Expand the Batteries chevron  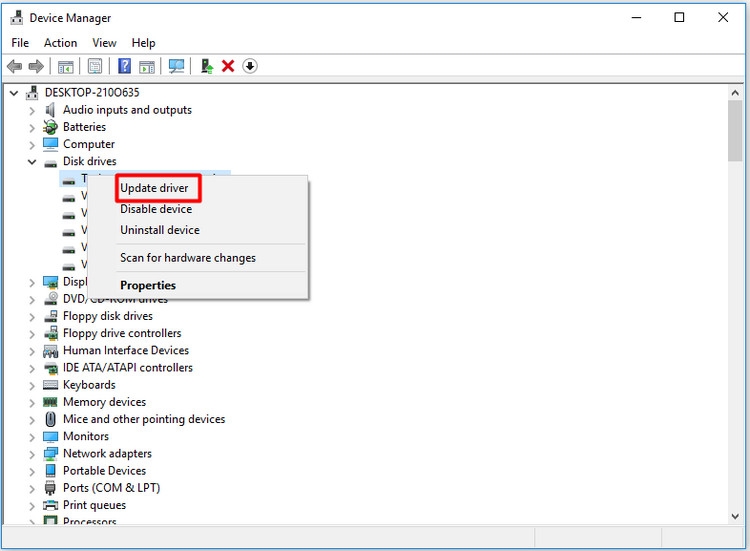[32, 128]
